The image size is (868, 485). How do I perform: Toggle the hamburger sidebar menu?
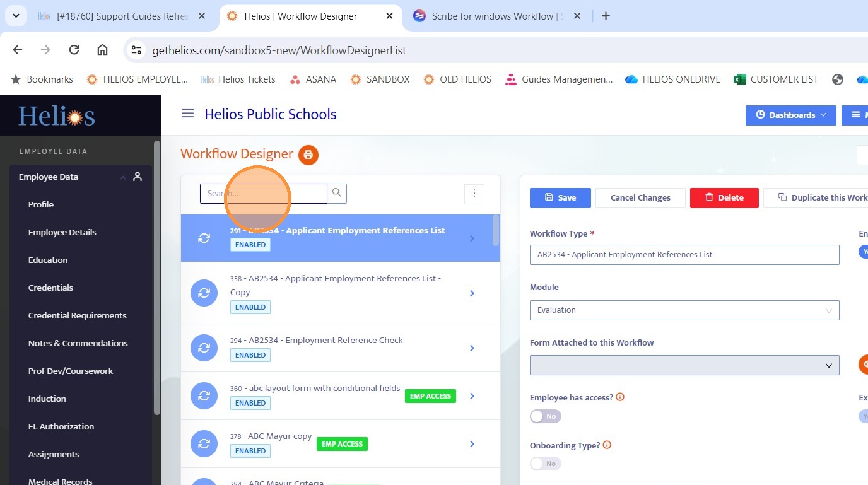pyautogui.click(x=187, y=114)
